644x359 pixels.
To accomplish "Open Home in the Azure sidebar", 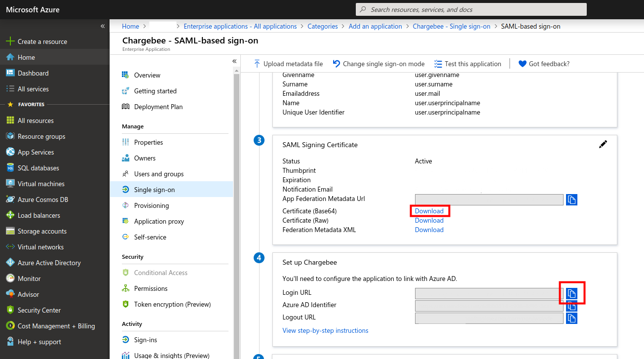I will pos(54,57).
